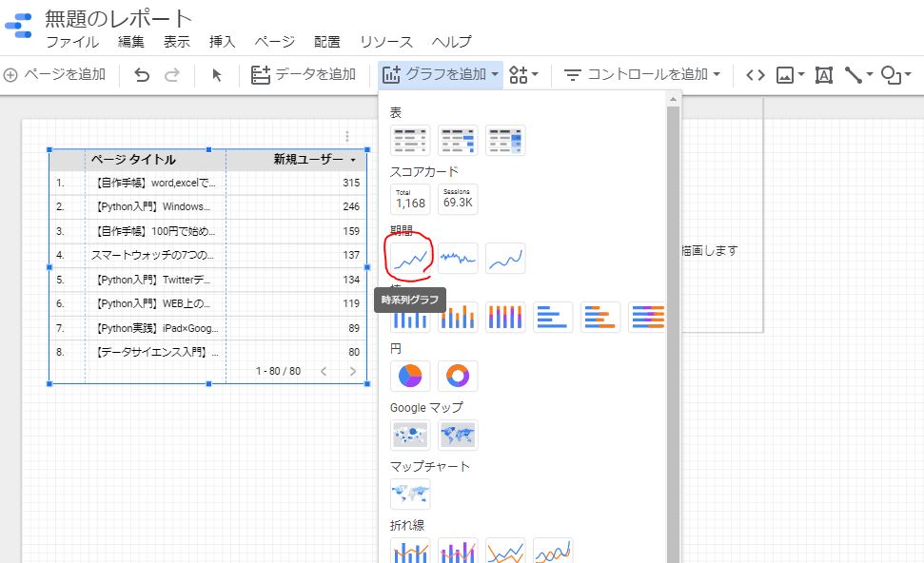Image resolution: width=924 pixels, height=563 pixels.
Task: Click the URL embed code icon
Action: pos(756,75)
